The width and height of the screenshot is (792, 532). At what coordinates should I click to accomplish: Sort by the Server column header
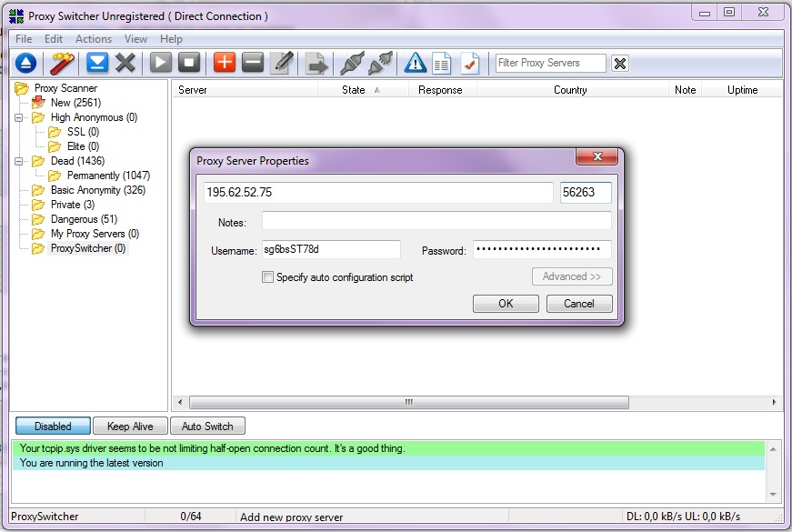point(245,90)
